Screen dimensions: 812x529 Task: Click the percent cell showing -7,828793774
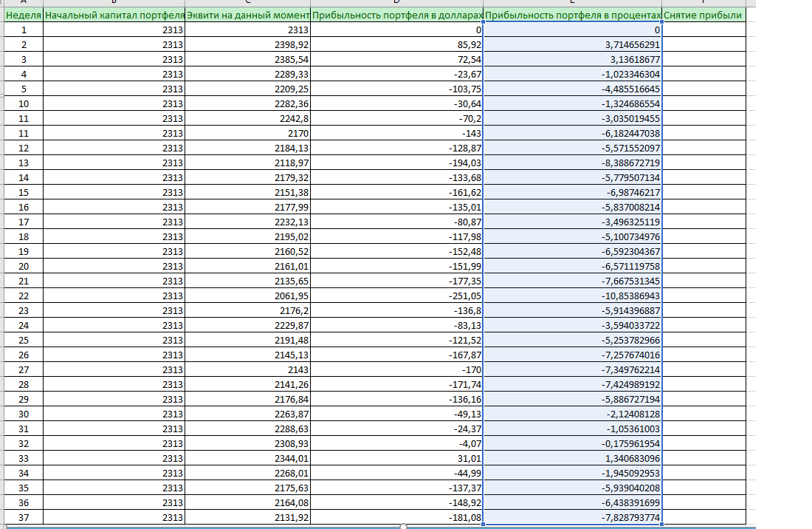[x=573, y=517]
